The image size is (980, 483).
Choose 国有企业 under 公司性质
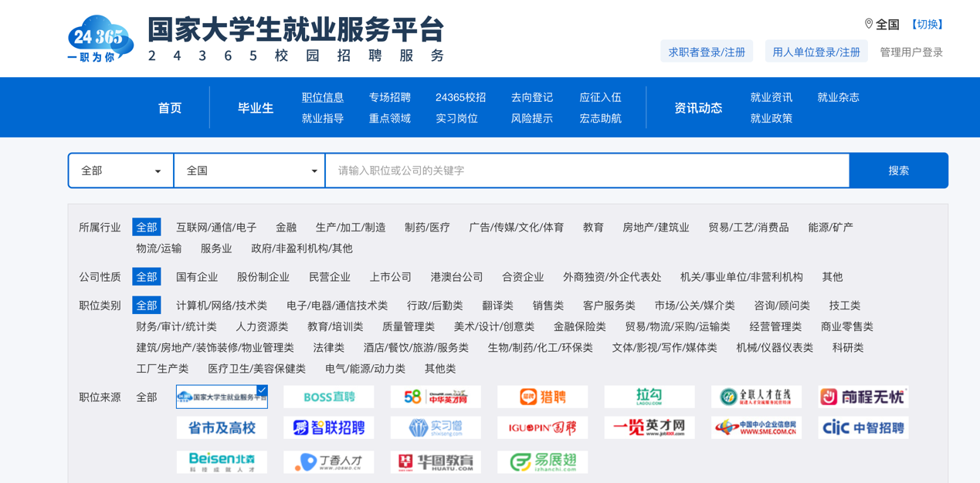click(197, 277)
